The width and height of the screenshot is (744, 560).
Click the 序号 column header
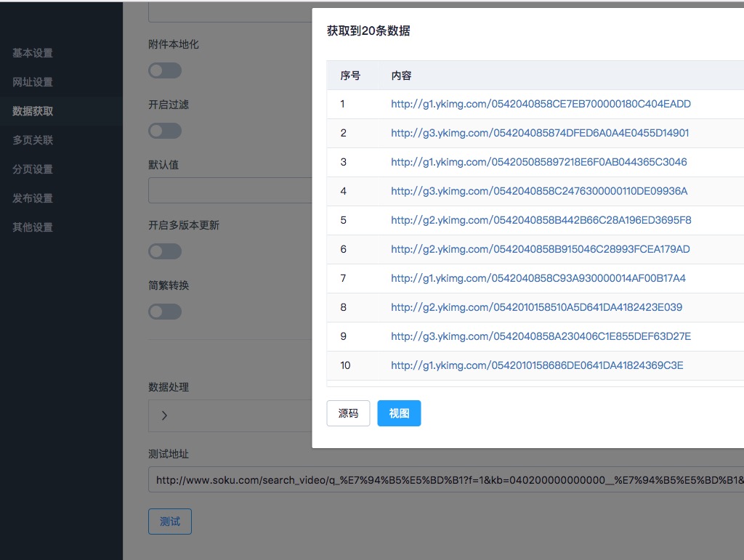coord(350,76)
